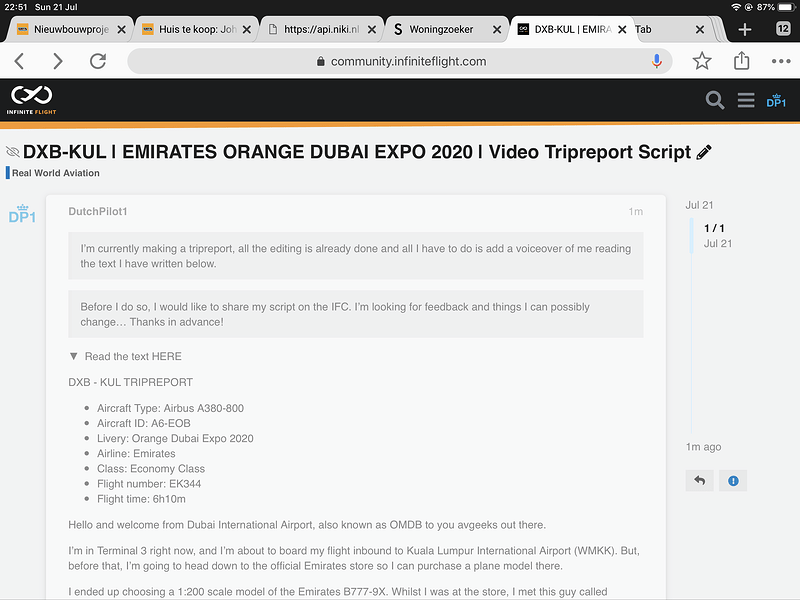This screenshot has height=600, width=800.
Task: Open the DutchPilot1 username link
Action: [x=98, y=211]
